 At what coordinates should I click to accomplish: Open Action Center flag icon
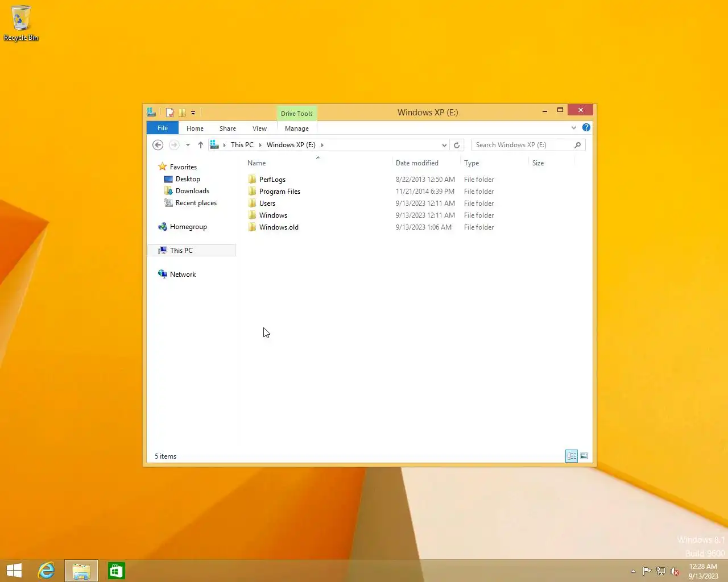pos(647,571)
